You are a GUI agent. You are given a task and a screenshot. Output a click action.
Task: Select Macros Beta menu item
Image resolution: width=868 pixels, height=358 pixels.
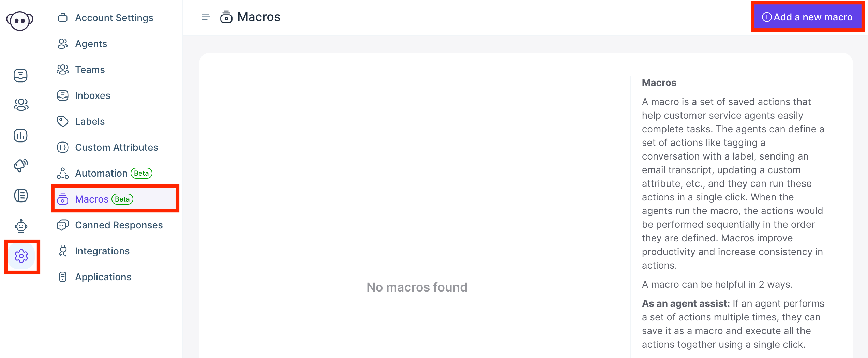116,199
